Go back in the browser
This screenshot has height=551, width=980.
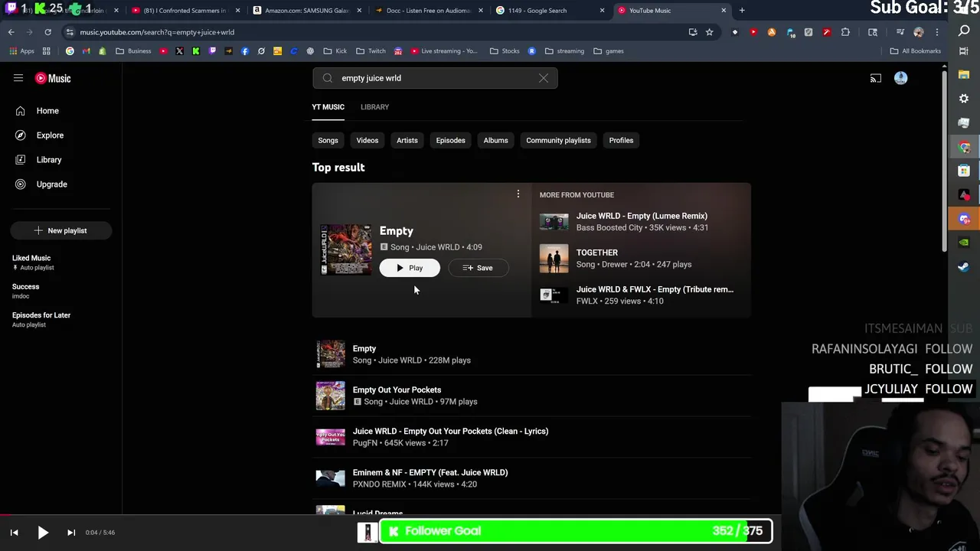tap(11, 32)
